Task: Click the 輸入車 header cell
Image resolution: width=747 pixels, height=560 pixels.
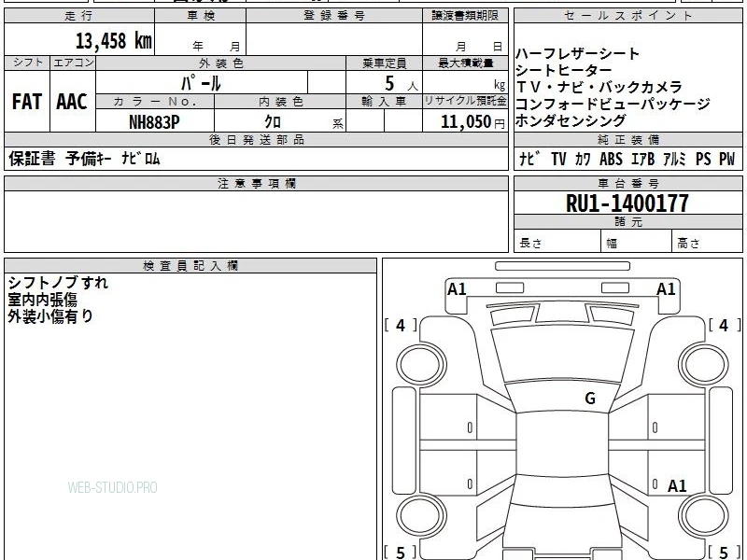Action: pos(385,102)
